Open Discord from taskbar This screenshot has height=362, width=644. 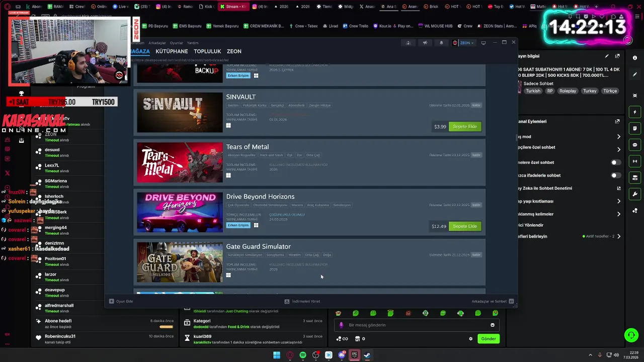point(342,355)
